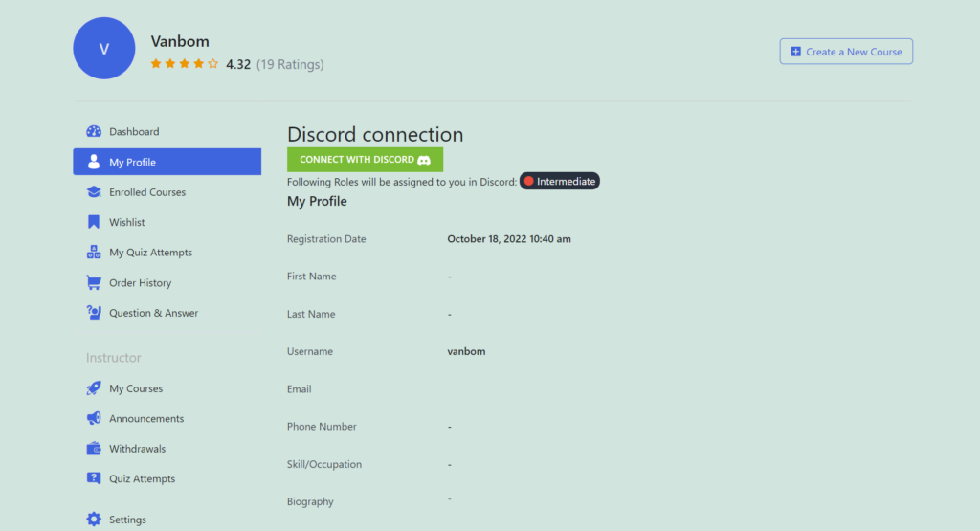Click the Announcements megaphone icon

(x=94, y=418)
